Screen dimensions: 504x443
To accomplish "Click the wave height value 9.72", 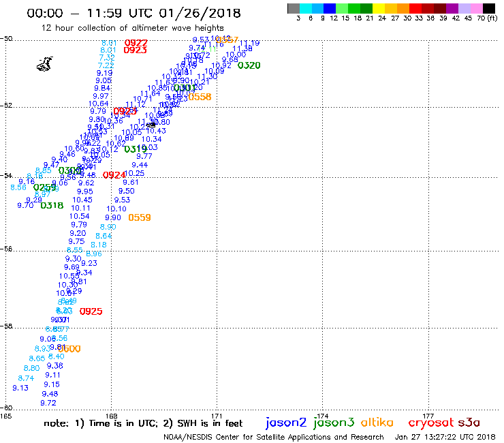I will coord(48,403).
